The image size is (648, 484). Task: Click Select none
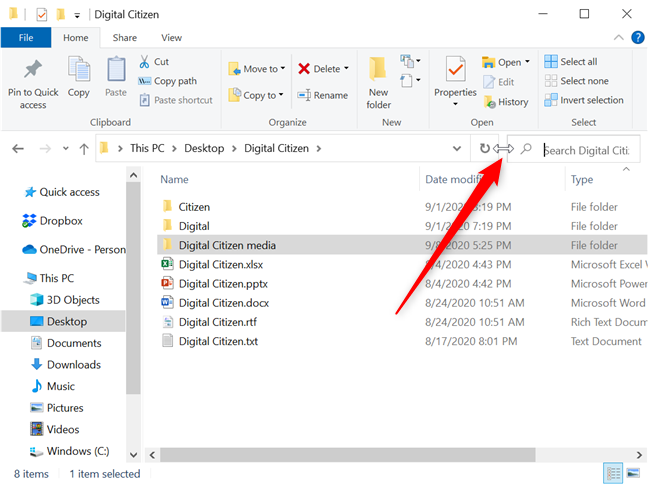(x=576, y=81)
